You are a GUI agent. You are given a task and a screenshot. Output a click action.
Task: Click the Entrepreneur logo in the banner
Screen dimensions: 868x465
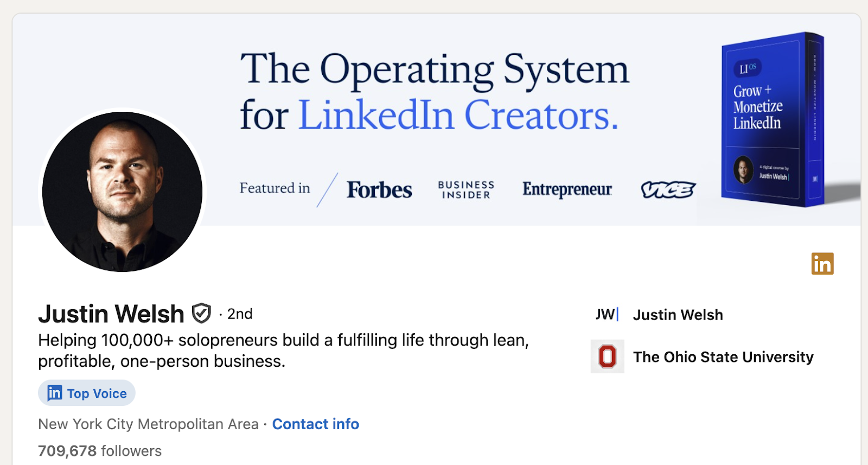click(566, 190)
